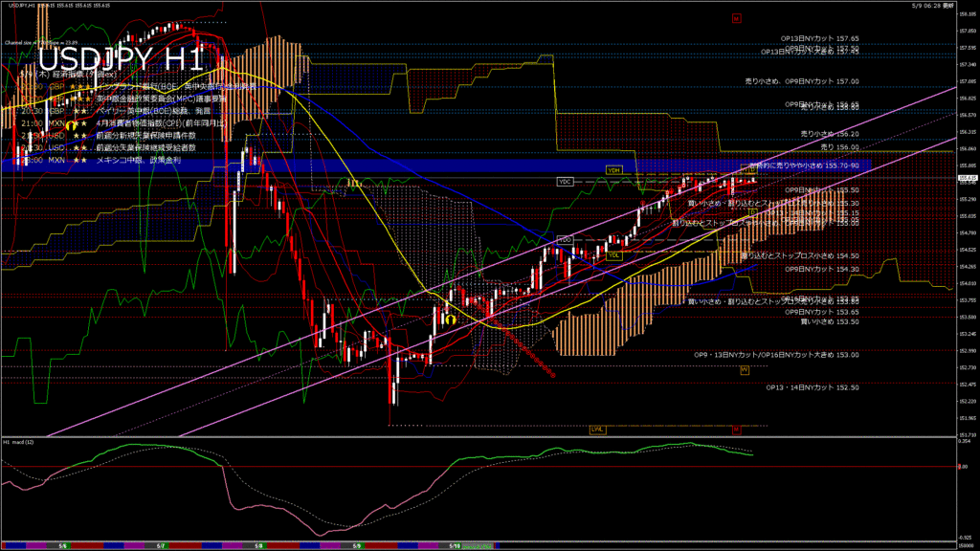Click the yellow YDH level label

coord(613,169)
